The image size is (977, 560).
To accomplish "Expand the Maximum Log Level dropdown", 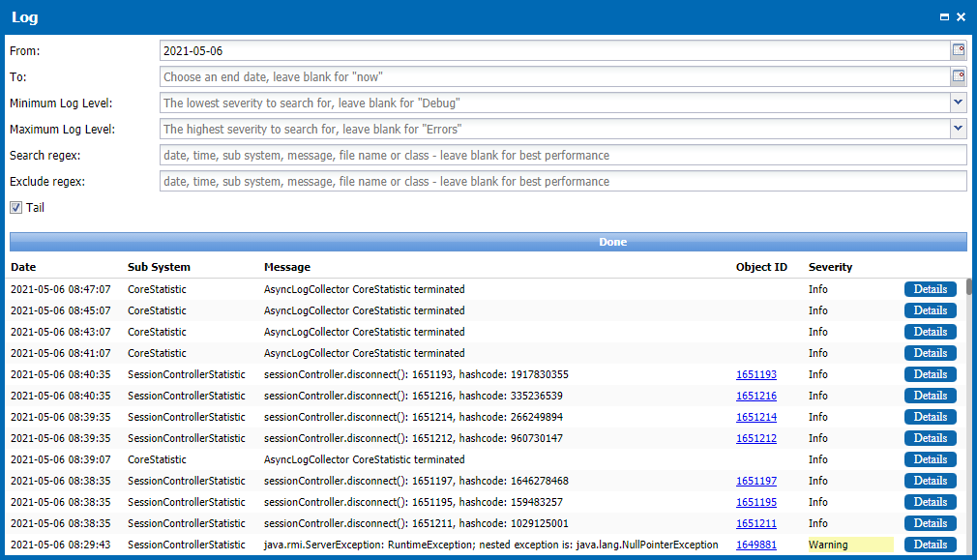I will click(959, 129).
